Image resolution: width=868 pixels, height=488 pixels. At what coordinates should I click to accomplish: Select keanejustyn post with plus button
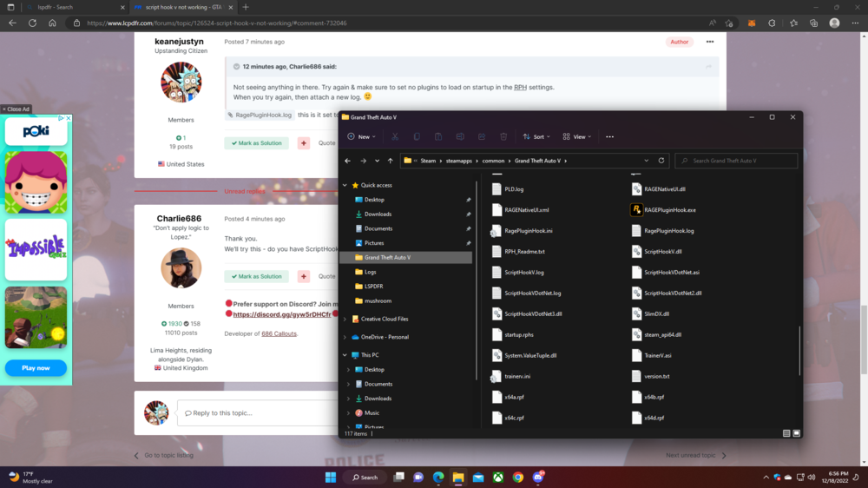coord(303,143)
